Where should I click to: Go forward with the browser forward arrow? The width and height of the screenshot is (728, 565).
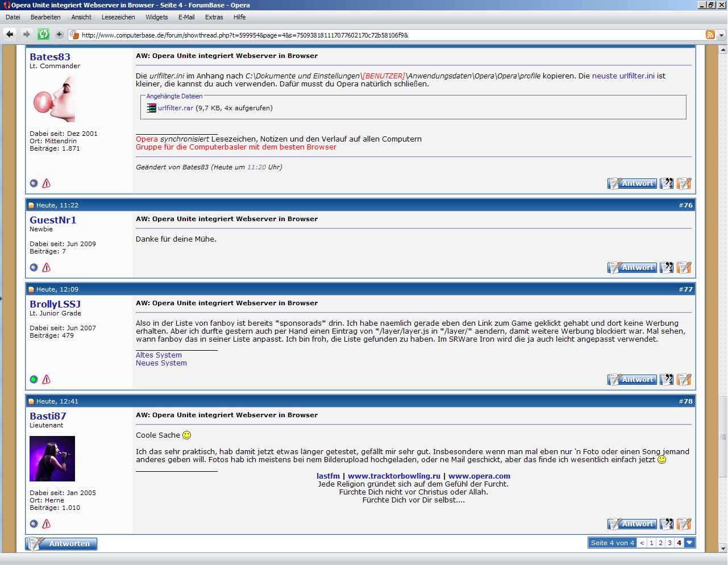click(27, 35)
